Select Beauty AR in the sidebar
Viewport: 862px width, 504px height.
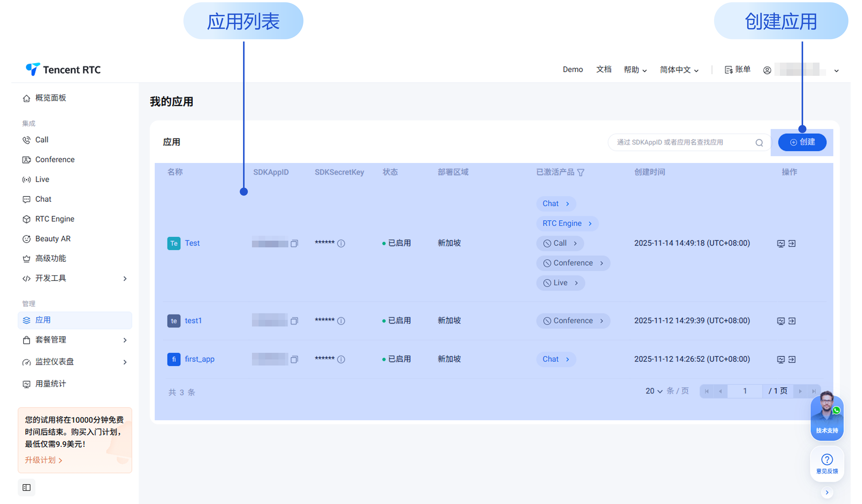(x=53, y=239)
